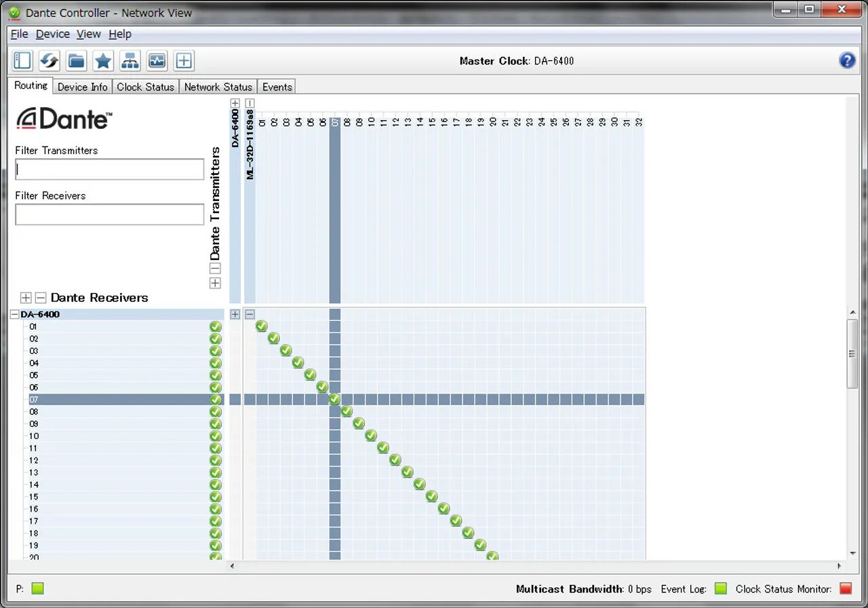Click the green P status indicator
Viewport: 868px width, 608px height.
(37, 588)
